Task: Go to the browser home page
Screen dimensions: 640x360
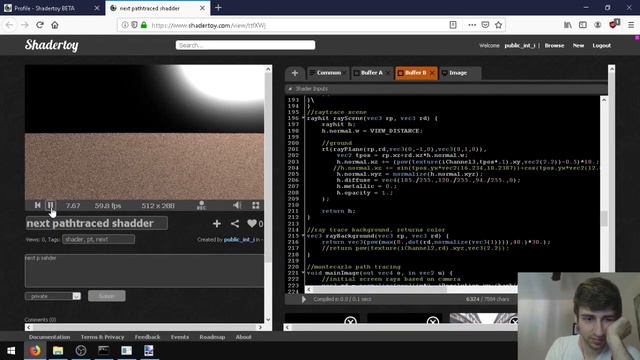Action: click(x=55, y=25)
